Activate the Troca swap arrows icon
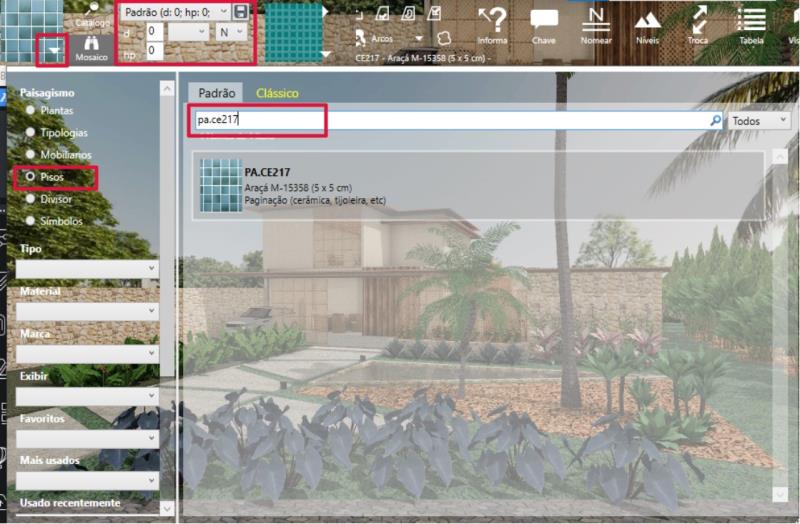The width and height of the screenshot is (800, 524). click(699, 20)
